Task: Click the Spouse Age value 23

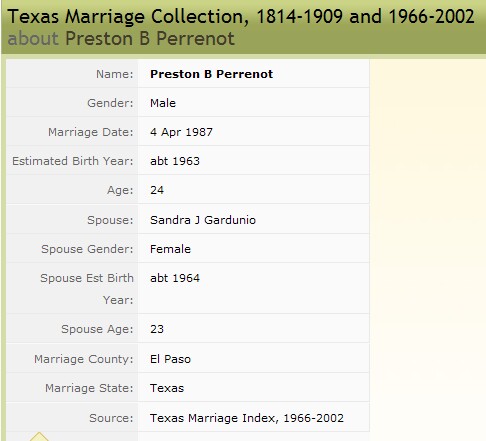Action: (x=157, y=329)
